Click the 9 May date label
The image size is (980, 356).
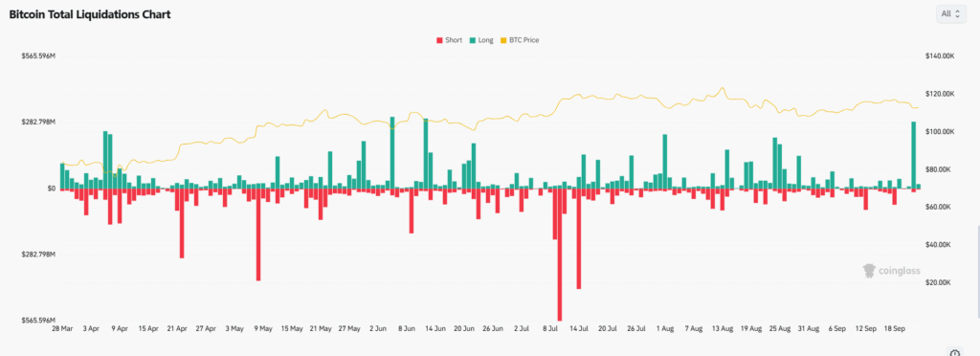tap(263, 328)
